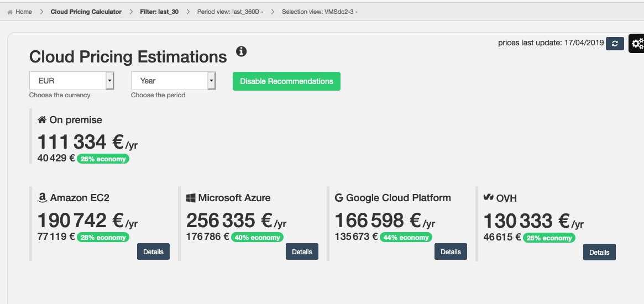
Task: Click the 176 786 € savings value
Action: coord(208,237)
